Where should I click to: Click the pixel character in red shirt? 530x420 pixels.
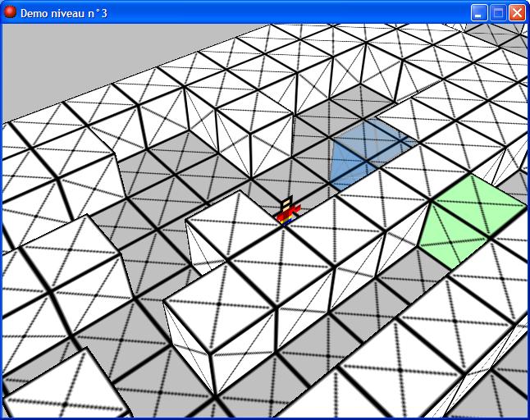(x=288, y=211)
